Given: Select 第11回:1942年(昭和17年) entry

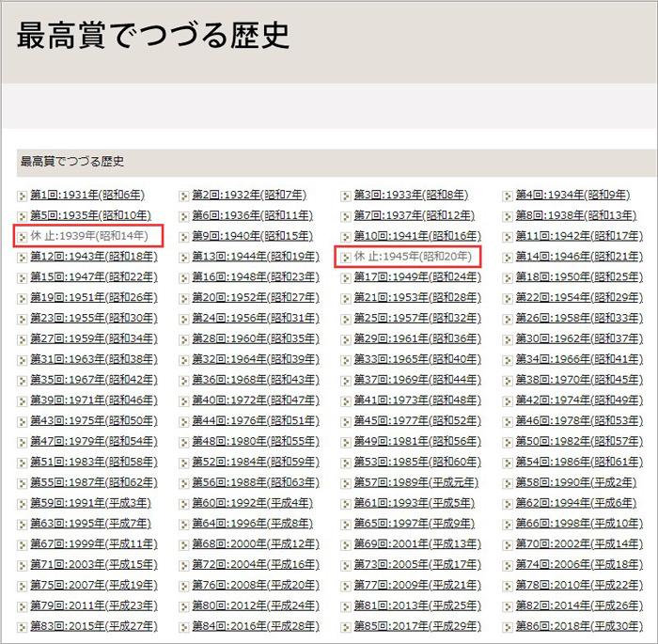Looking at the screenshot, I should tap(580, 236).
